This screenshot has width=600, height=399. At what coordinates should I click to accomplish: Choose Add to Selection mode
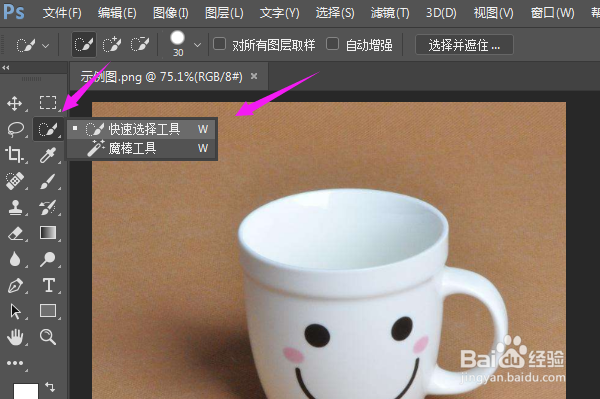(x=112, y=45)
